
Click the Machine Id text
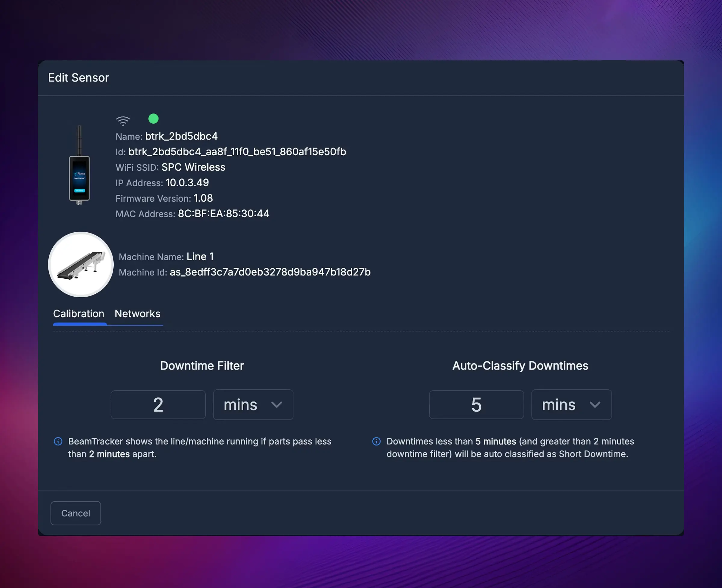pos(270,272)
